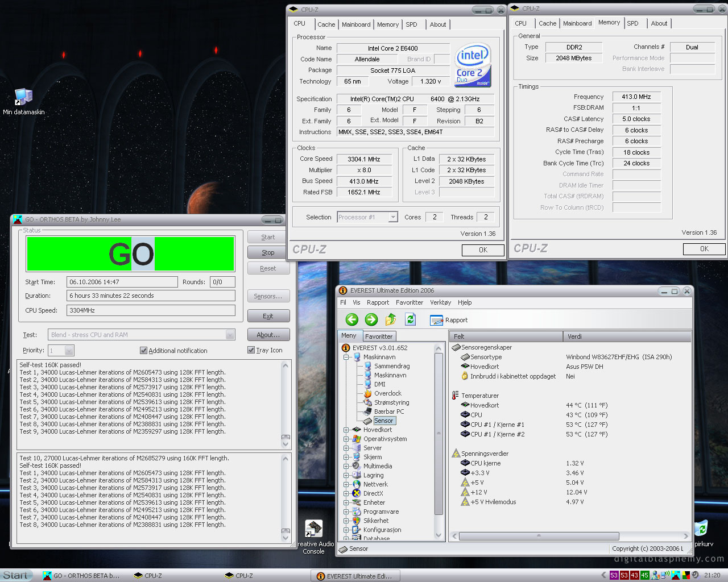The width and height of the screenshot is (728, 582).
Task: Toggle the Tray Icon checkbox in ORTHOS
Action: pos(251,350)
